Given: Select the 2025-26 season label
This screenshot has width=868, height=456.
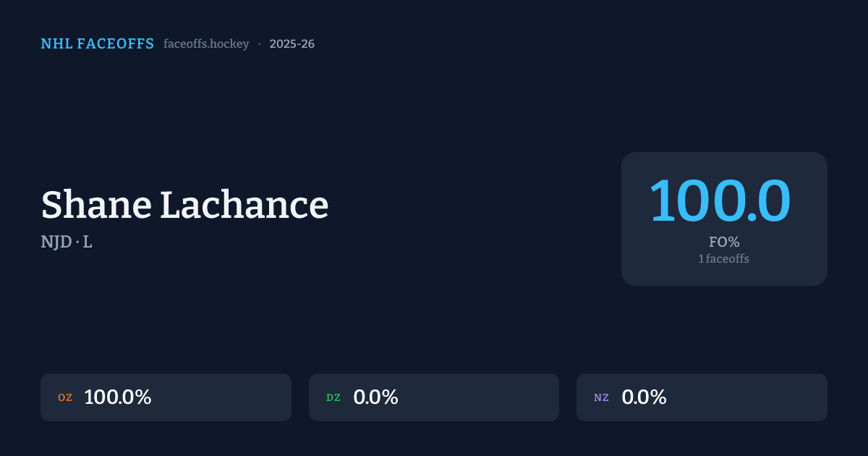Looking at the screenshot, I should (x=292, y=44).
